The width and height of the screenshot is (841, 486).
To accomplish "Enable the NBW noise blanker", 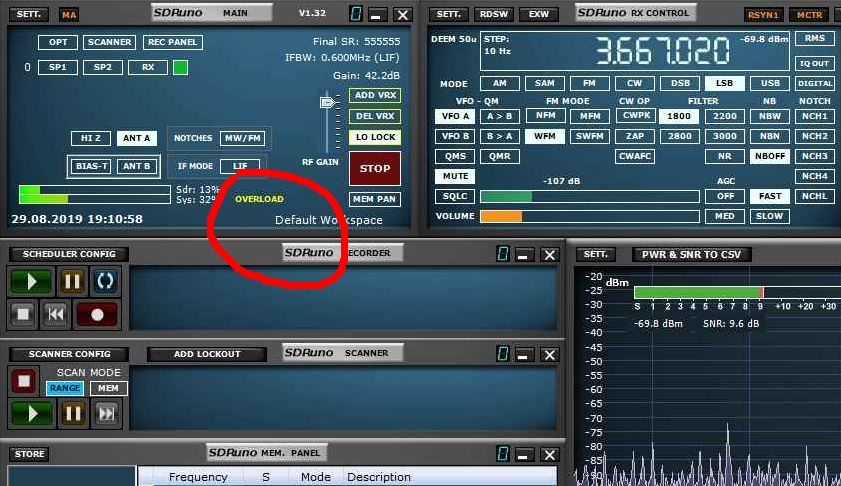I will click(770, 116).
